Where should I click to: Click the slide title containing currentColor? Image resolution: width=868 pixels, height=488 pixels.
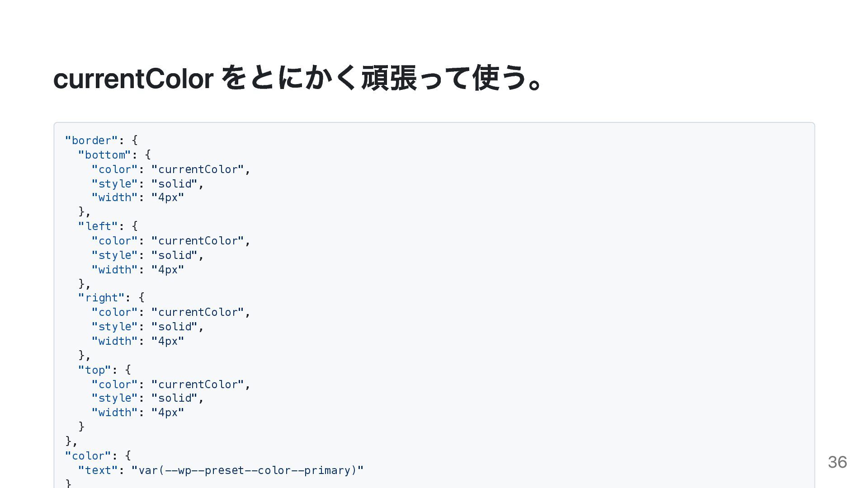pos(298,78)
